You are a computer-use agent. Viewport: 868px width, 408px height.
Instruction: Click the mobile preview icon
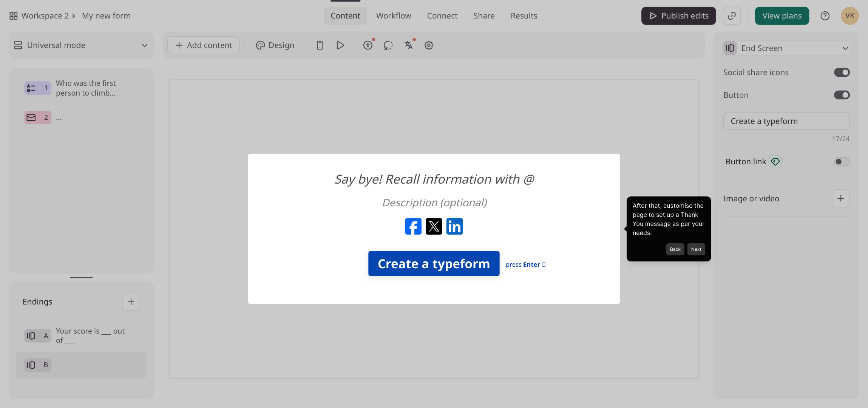(x=320, y=45)
